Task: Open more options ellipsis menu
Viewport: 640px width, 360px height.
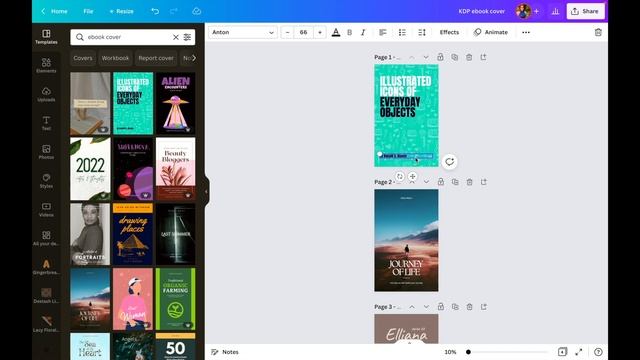Action: [526, 32]
